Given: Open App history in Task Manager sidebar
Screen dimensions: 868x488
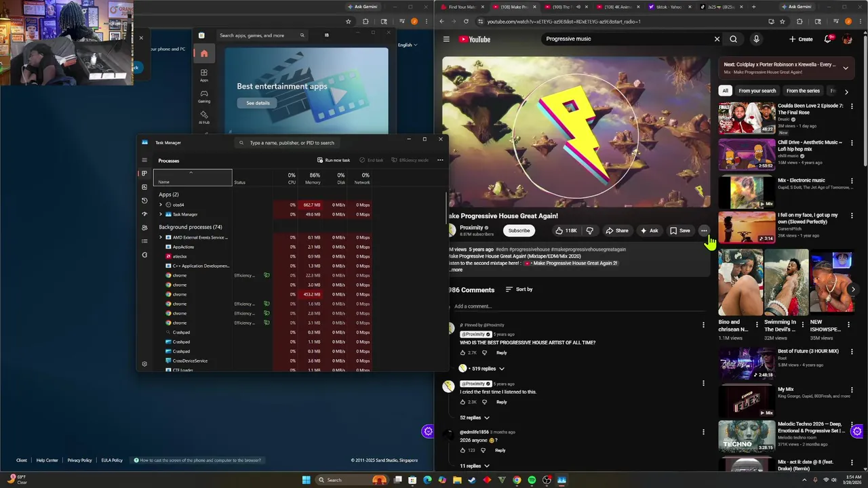Looking at the screenshot, I should (x=144, y=201).
